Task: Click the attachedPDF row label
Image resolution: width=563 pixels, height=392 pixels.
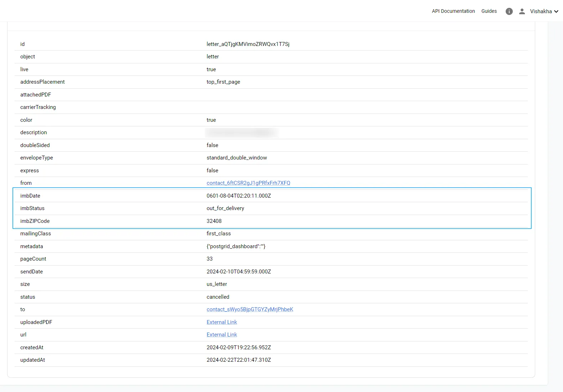Action: pos(36,95)
